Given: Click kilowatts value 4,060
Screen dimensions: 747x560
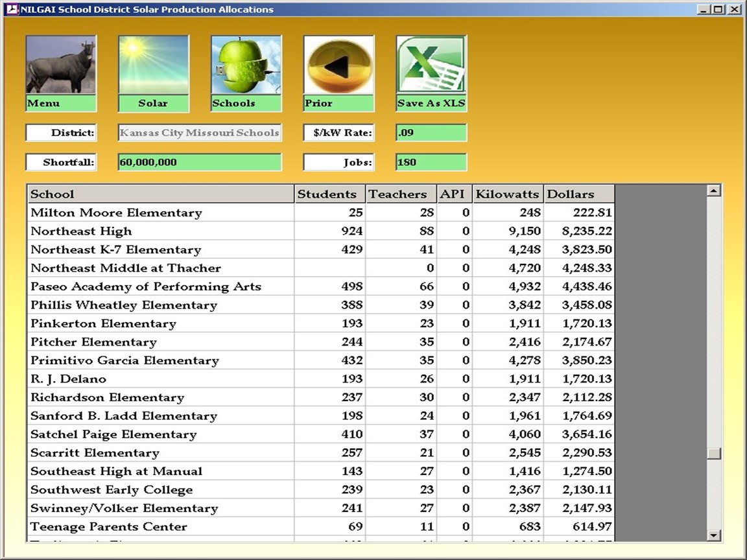Looking at the screenshot, I should tap(508, 434).
